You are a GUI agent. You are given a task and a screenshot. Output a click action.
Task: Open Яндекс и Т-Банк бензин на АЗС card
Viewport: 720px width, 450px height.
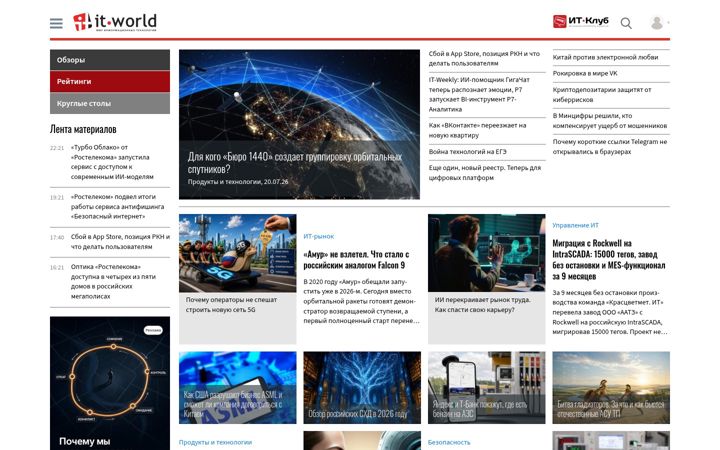(x=486, y=388)
